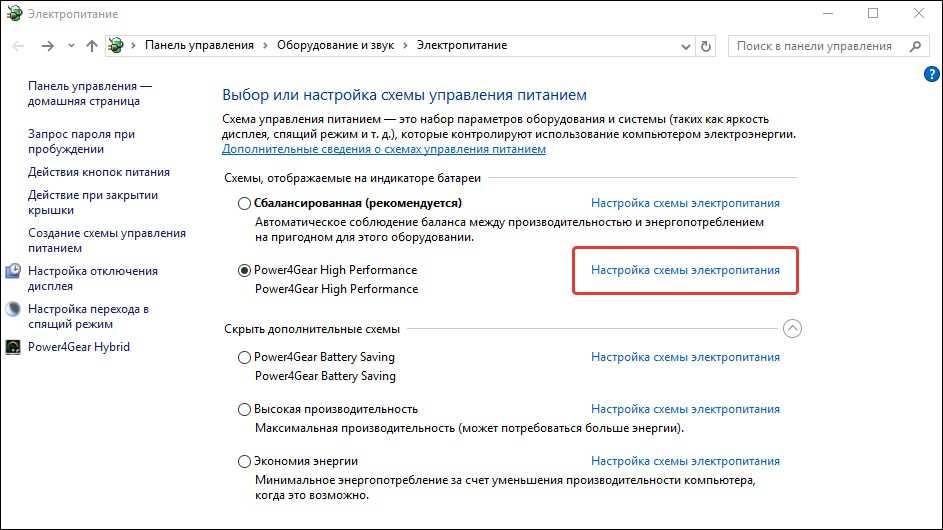
Task: Open Настройка схемы электропитания for Power4Gear High Performance
Action: pyautogui.click(x=685, y=270)
